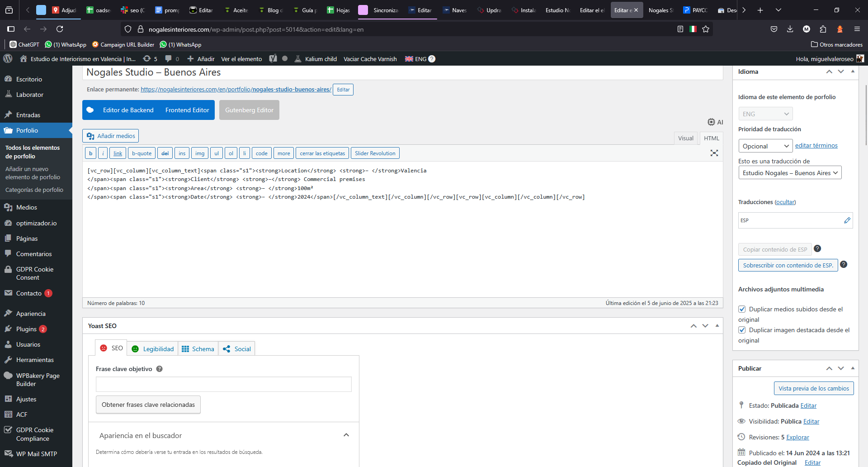
Task: Insert a b-quote tag from toolbar
Action: tap(142, 153)
